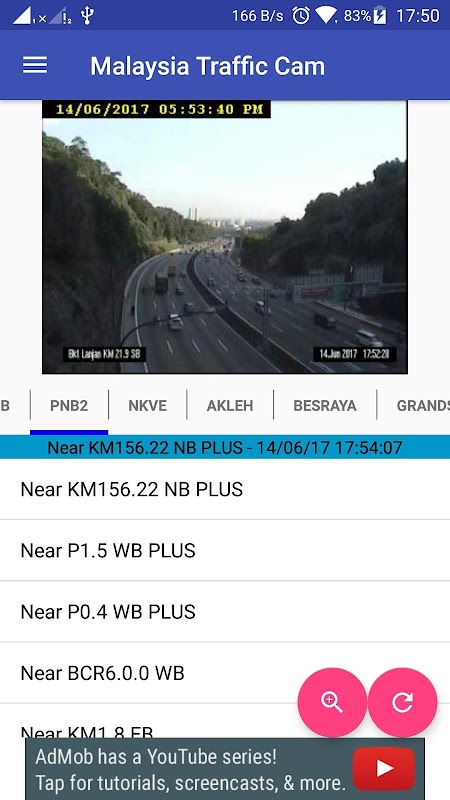Select the BESRAYA tab
This screenshot has width=450, height=800.
pos(325,406)
